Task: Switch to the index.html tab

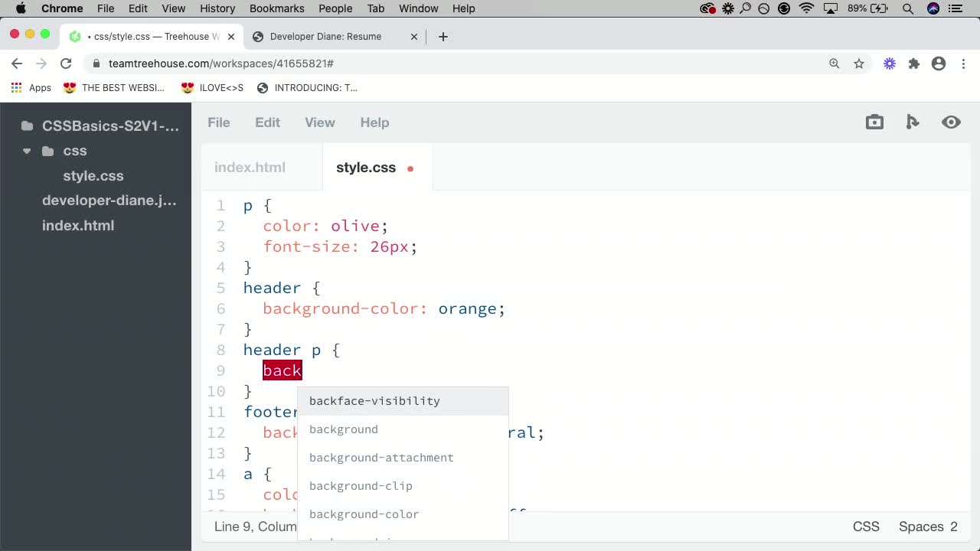Action: coord(250,167)
